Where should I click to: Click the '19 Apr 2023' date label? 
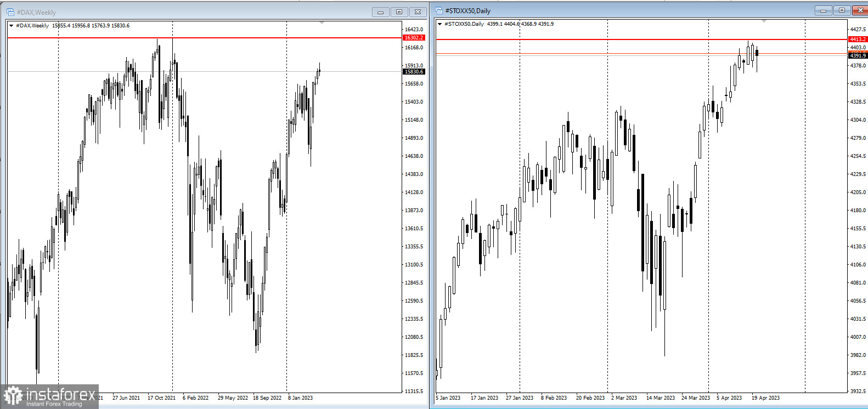765,398
